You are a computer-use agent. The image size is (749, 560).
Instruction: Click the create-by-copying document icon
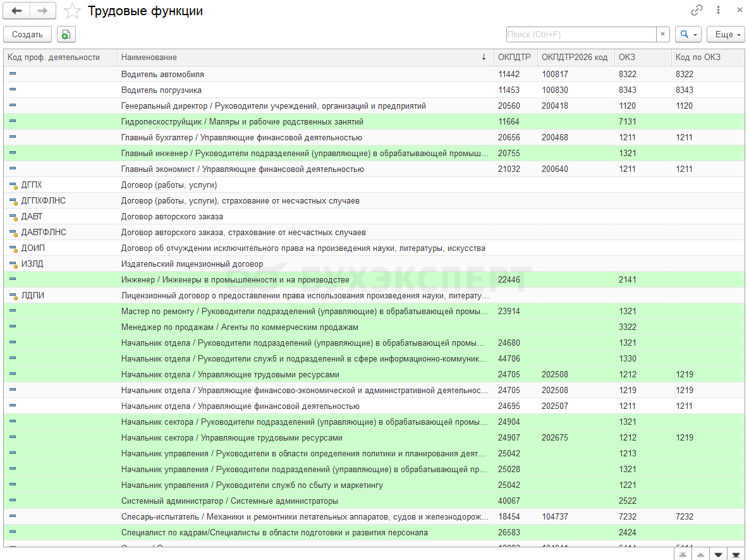pyautogui.click(x=66, y=35)
